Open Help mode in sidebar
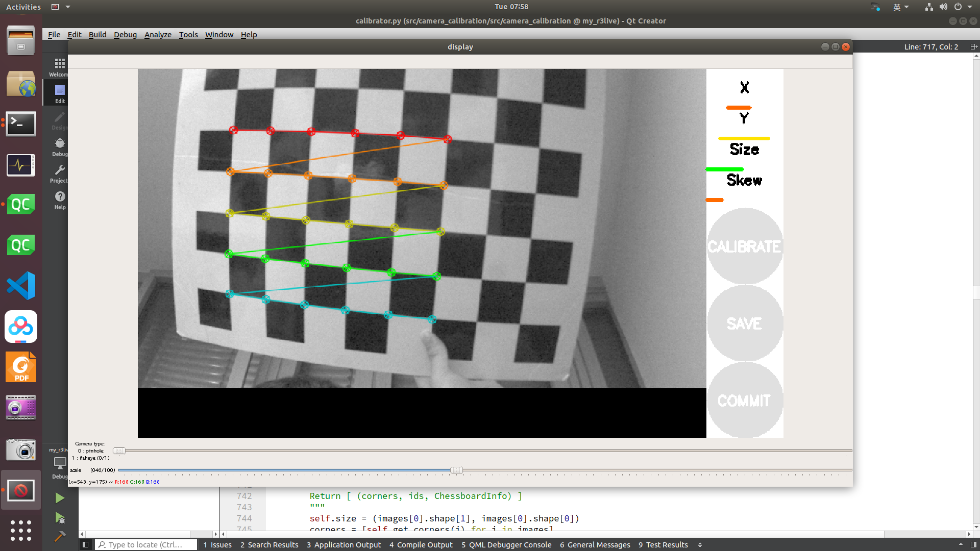The image size is (980, 551). tap(60, 200)
